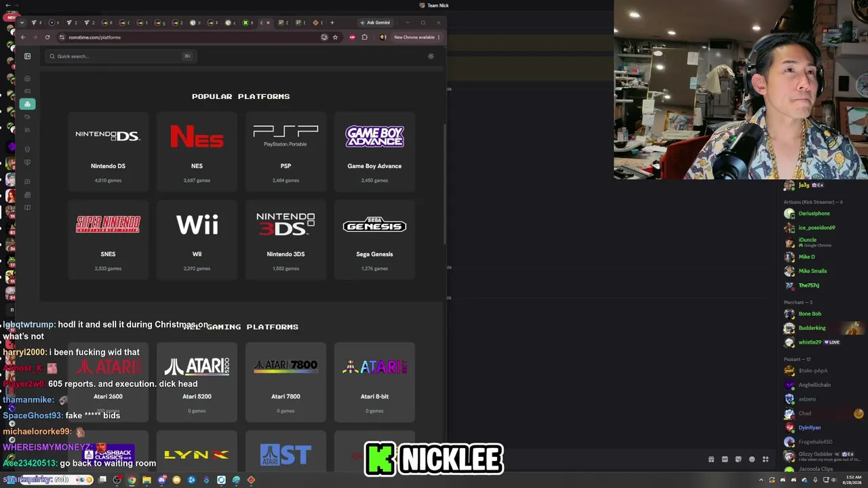Image resolution: width=868 pixels, height=488 pixels.
Task: Focus the Quick search field
Action: 120,56
